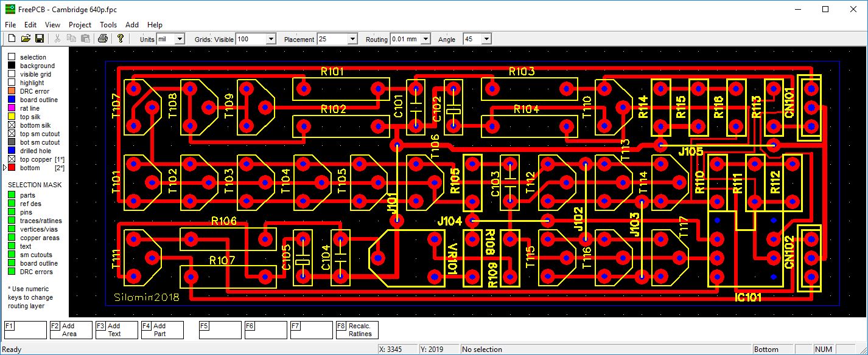Click the background layer black swatch
The width and height of the screenshot is (868, 355).
point(12,66)
